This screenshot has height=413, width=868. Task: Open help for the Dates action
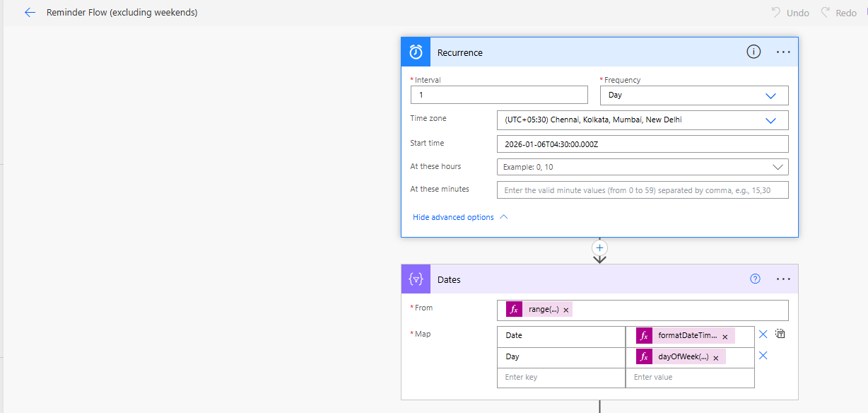755,279
